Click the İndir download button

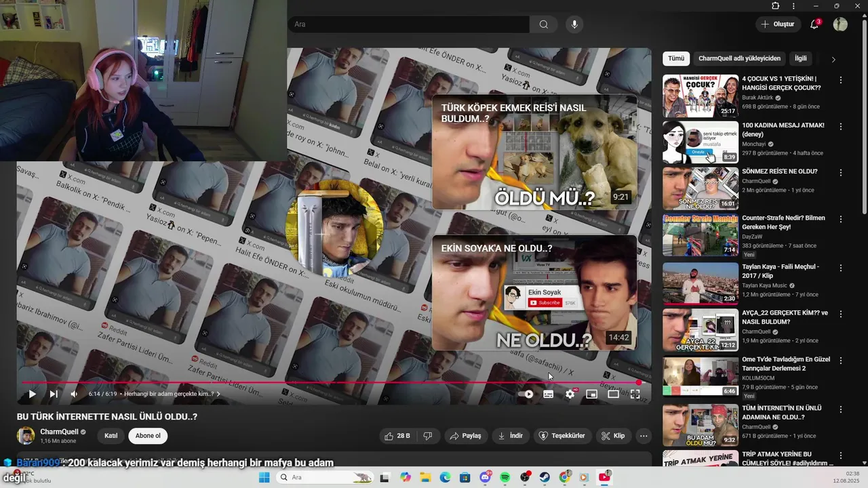click(510, 436)
